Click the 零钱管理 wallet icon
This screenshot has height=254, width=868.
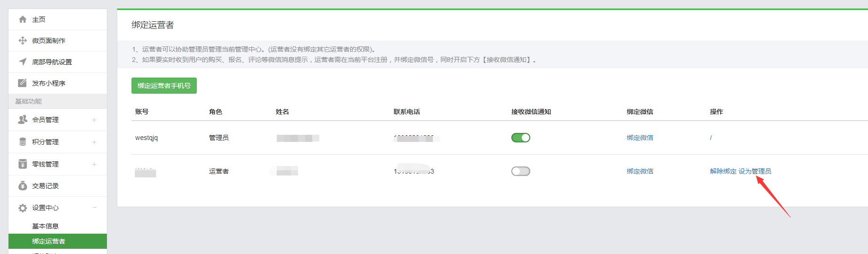(x=22, y=164)
